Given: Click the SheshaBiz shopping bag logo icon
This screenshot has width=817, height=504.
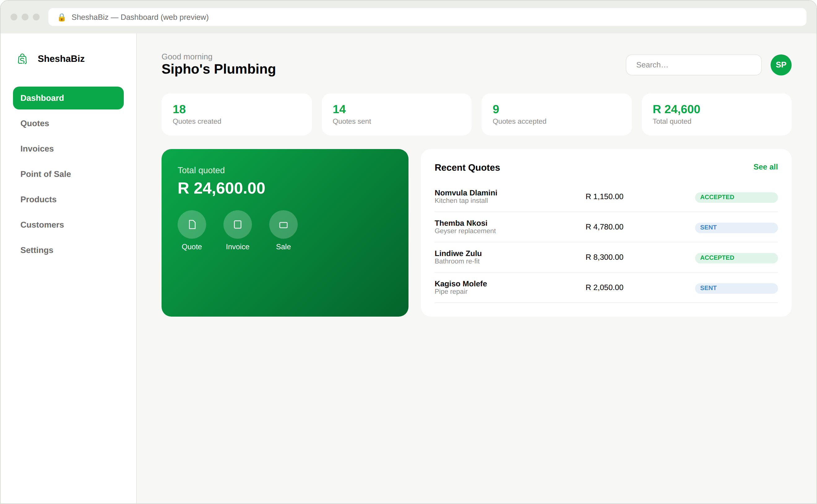Looking at the screenshot, I should coord(22,59).
